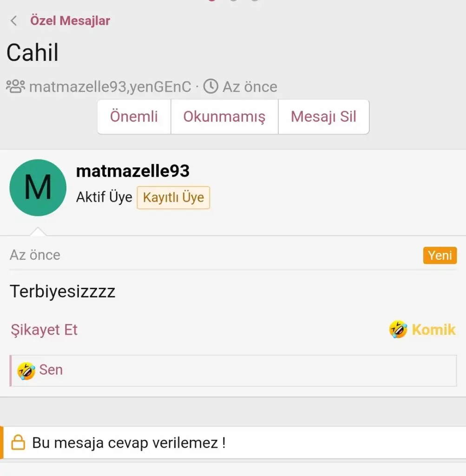Click the orange Yeni badge
466x476 pixels.
coord(440,255)
